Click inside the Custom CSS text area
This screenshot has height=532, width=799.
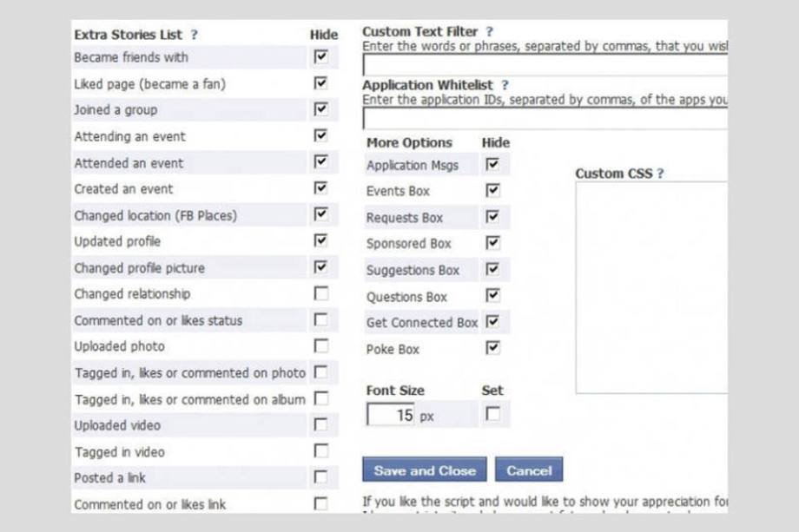[651, 286]
